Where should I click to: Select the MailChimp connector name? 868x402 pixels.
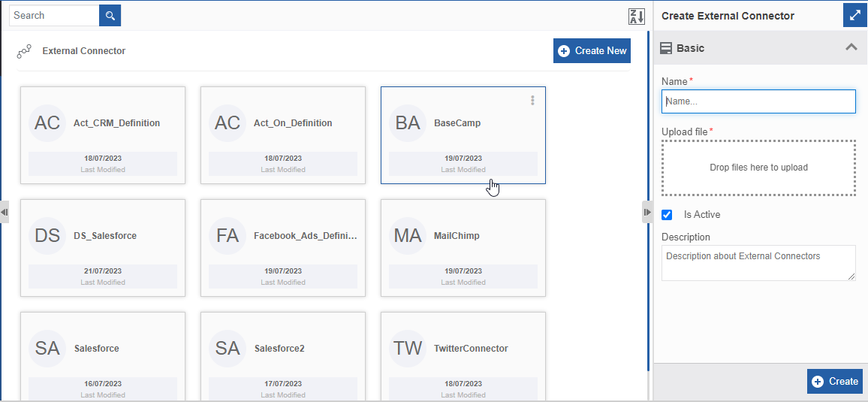point(457,236)
